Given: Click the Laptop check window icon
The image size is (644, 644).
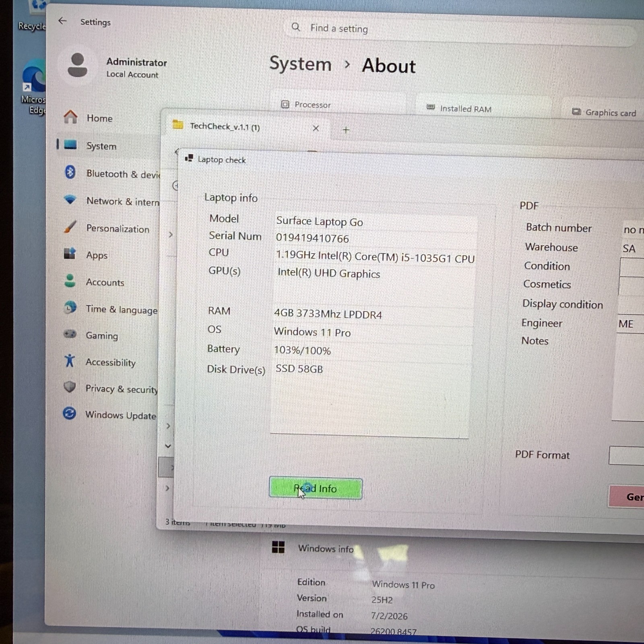Looking at the screenshot, I should [x=189, y=158].
